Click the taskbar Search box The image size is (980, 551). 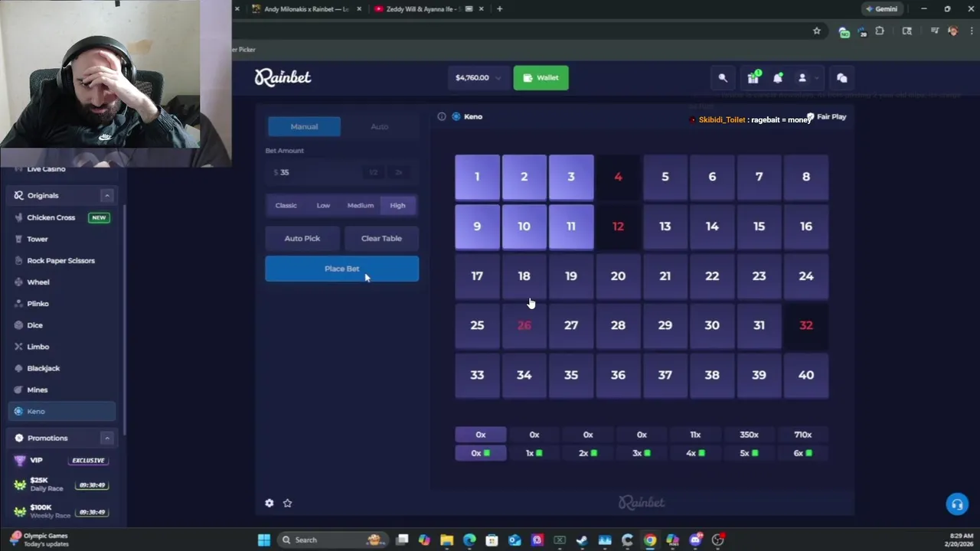pyautogui.click(x=331, y=540)
